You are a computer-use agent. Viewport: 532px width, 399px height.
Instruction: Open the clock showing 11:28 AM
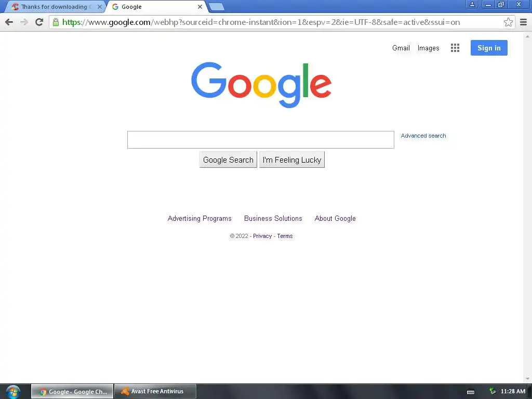point(513,392)
